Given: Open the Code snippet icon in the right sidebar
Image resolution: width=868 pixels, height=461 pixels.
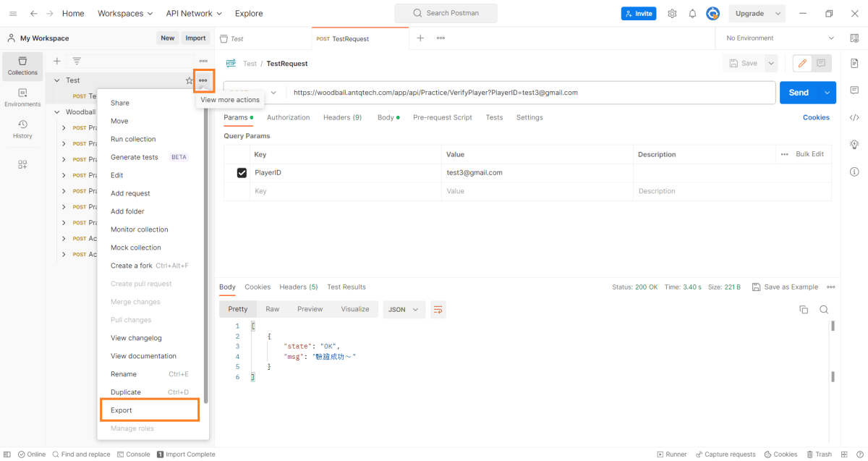Looking at the screenshot, I should click(x=854, y=117).
